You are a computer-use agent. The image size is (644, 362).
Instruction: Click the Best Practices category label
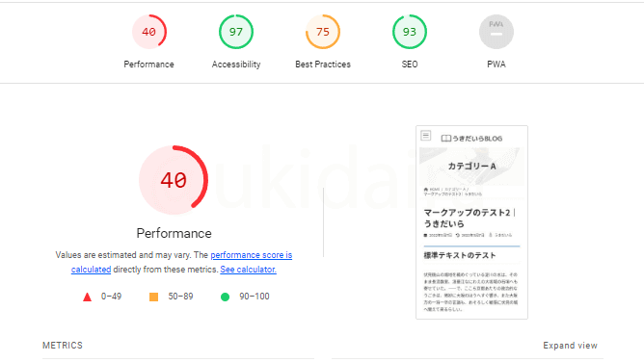coord(323,65)
